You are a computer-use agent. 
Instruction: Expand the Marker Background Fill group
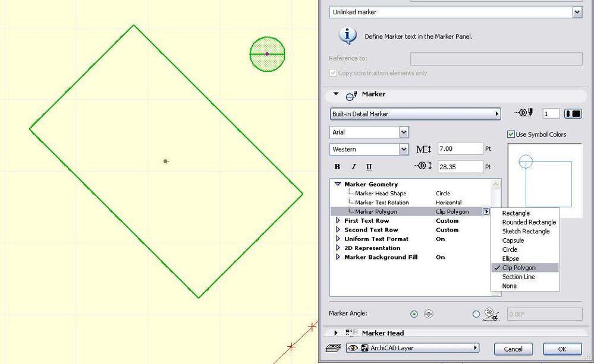338,257
